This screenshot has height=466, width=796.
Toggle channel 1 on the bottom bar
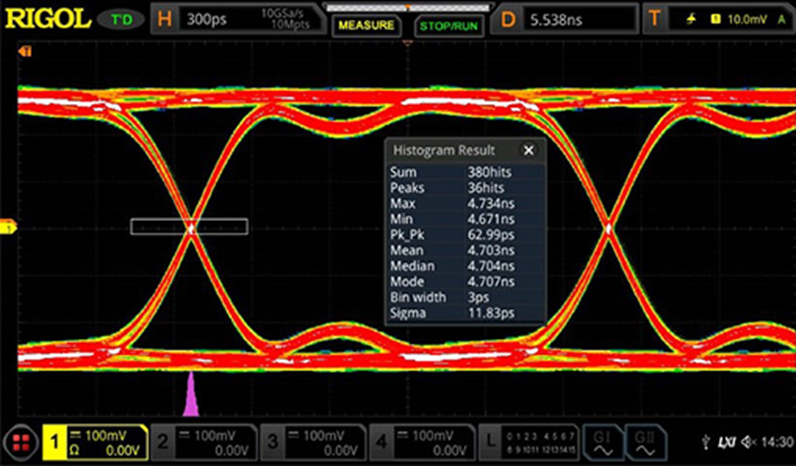pos(93,441)
